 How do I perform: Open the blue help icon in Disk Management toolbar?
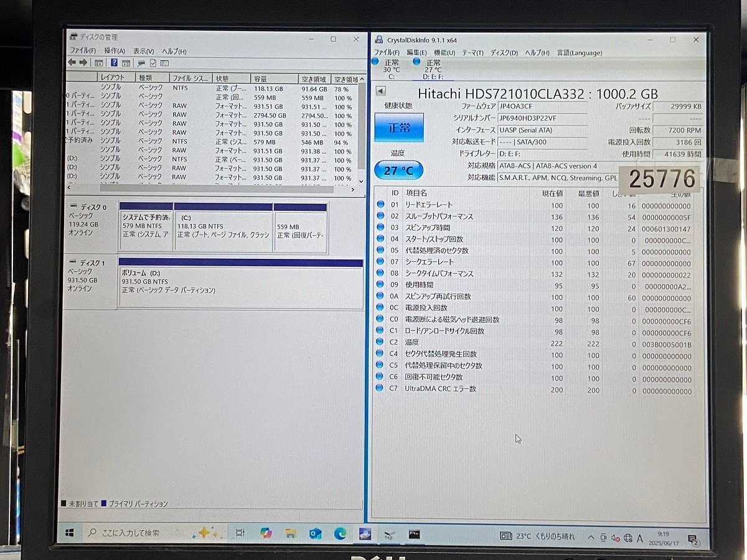[x=115, y=63]
